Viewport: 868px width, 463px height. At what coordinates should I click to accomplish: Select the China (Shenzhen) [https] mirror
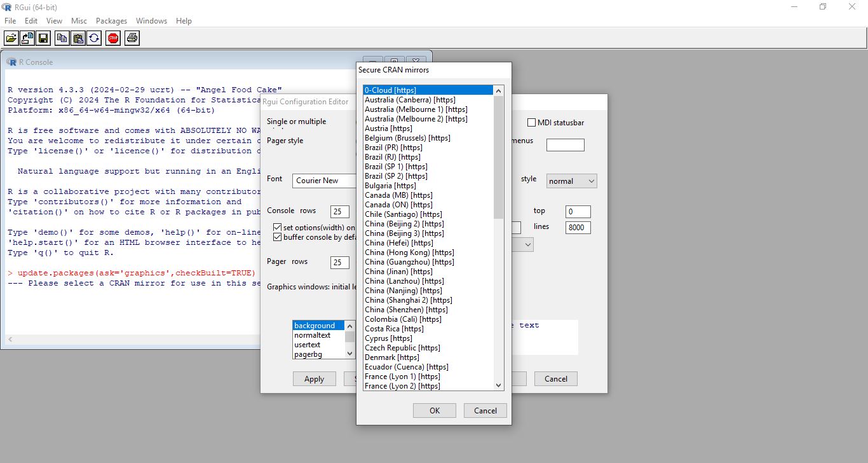[428, 310]
